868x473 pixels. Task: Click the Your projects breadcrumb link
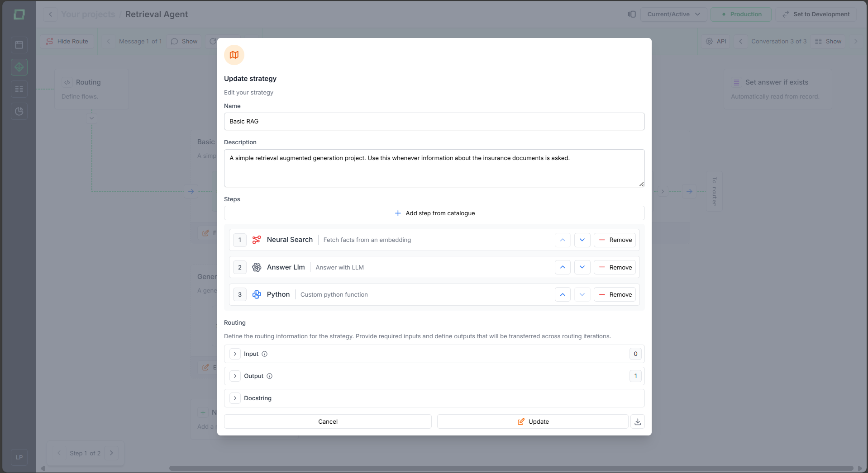point(88,14)
